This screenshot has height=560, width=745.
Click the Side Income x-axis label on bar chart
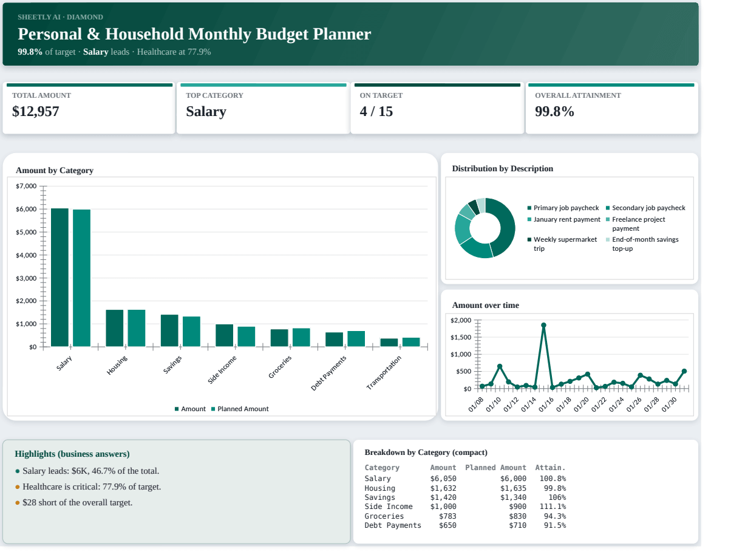point(222,369)
